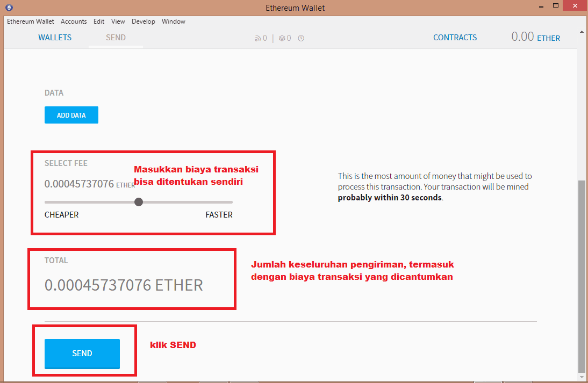Image resolution: width=588 pixels, height=383 pixels.
Task: Click the scrollbar up arrow
Action: click(x=583, y=33)
